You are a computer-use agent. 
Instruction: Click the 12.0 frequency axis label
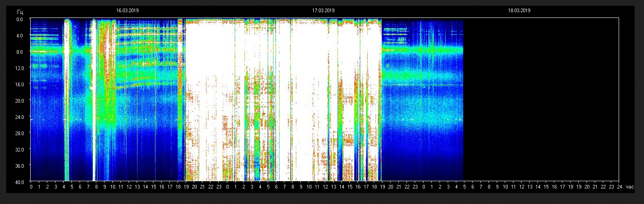pyautogui.click(x=20, y=68)
